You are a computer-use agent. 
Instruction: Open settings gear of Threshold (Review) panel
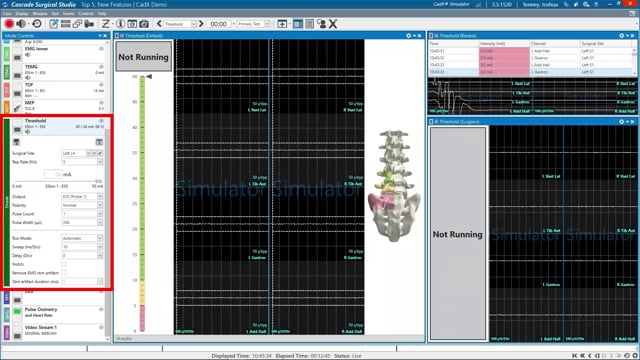(622, 36)
